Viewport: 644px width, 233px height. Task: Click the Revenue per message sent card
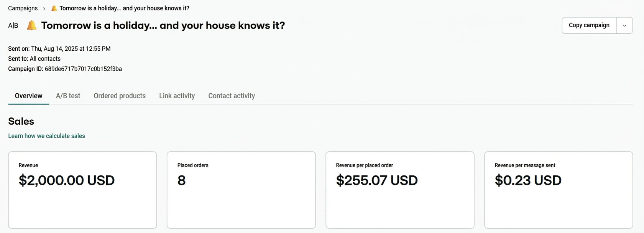(x=558, y=190)
